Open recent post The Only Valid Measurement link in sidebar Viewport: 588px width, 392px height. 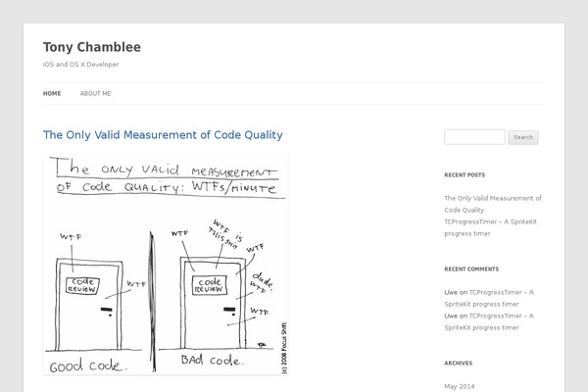pyautogui.click(x=493, y=204)
